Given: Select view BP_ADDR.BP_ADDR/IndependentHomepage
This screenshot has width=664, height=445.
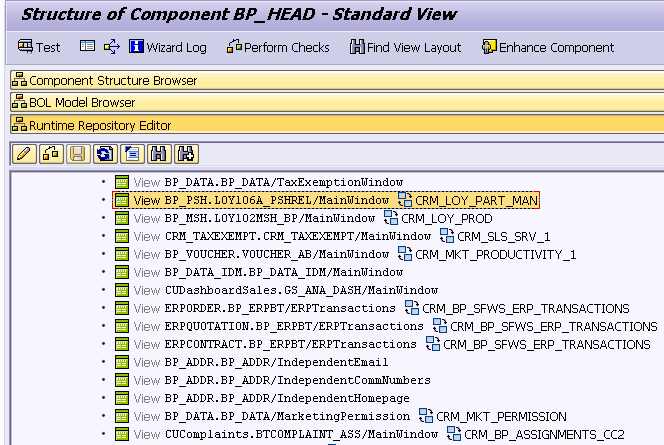Looking at the screenshot, I should tap(287, 398).
